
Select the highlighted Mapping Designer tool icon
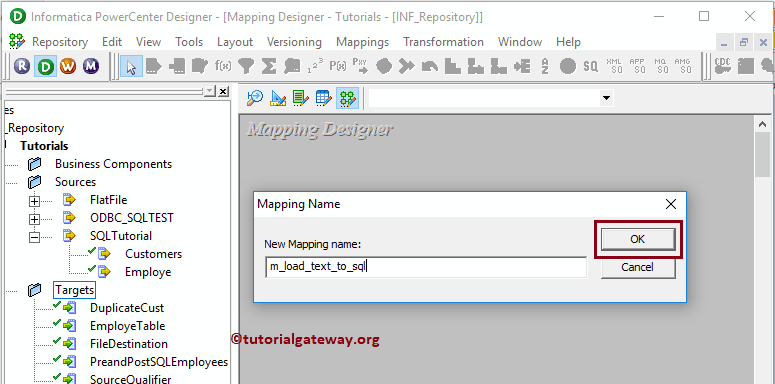347,98
